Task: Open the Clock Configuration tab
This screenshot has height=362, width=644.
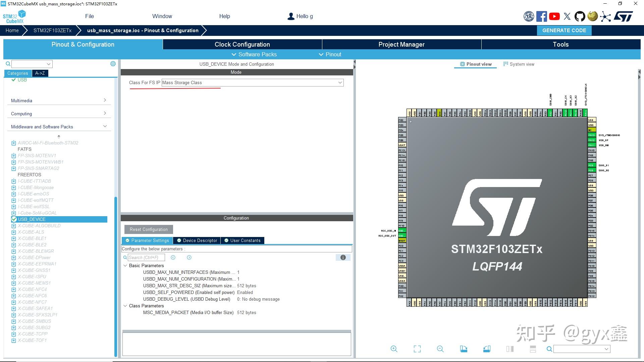Action: (242, 44)
